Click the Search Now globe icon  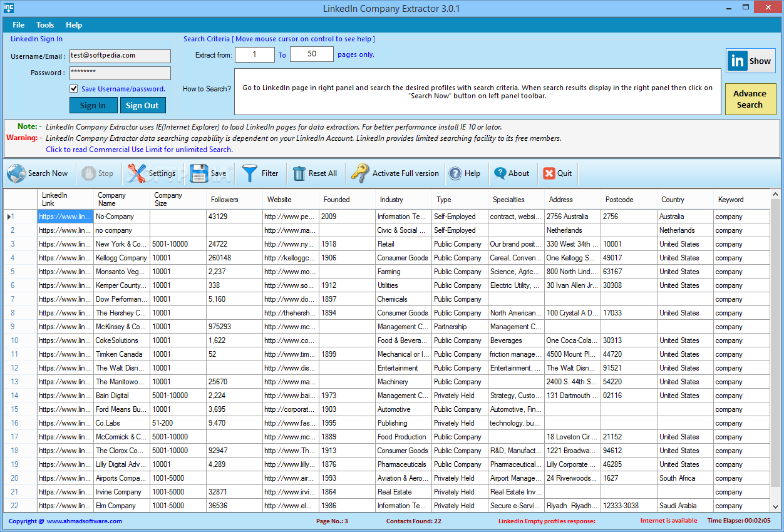click(x=16, y=173)
